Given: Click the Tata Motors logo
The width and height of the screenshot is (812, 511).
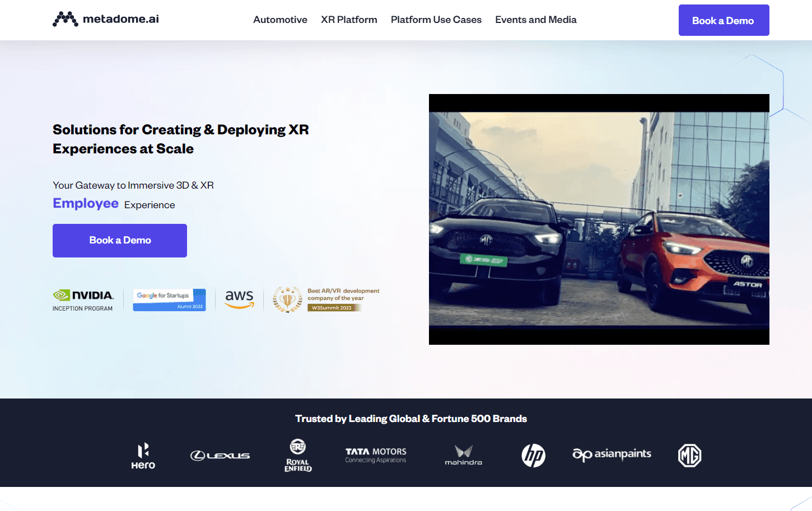Looking at the screenshot, I should [376, 455].
